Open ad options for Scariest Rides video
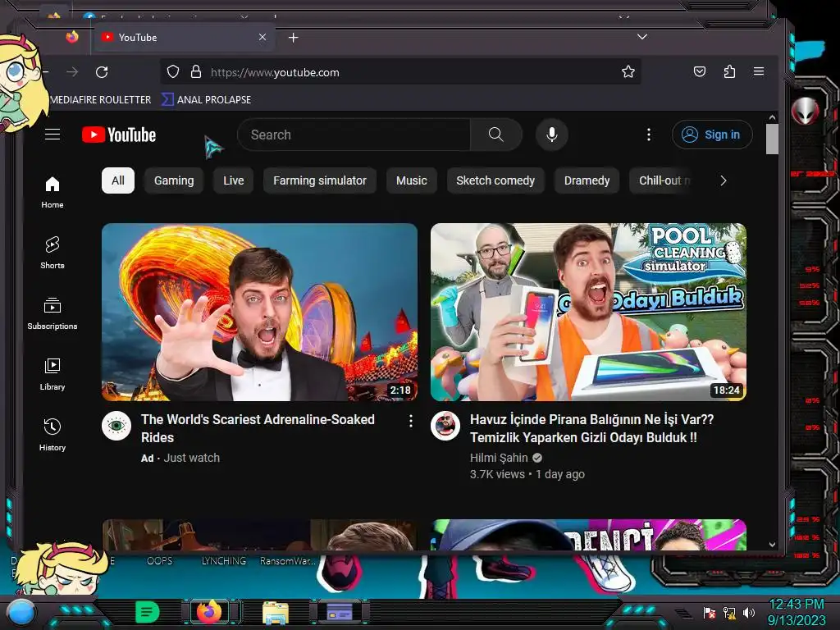Screen dimensions: 840x630 coord(411,421)
